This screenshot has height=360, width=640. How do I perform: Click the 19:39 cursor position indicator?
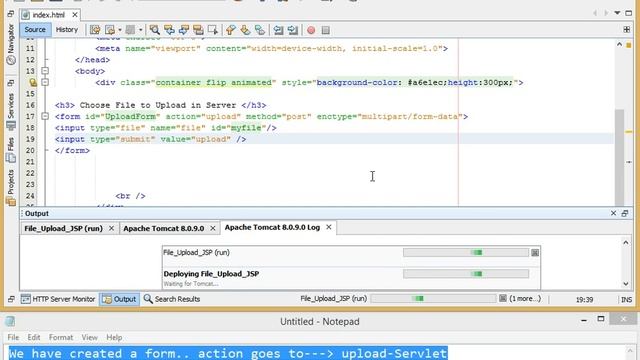click(584, 300)
